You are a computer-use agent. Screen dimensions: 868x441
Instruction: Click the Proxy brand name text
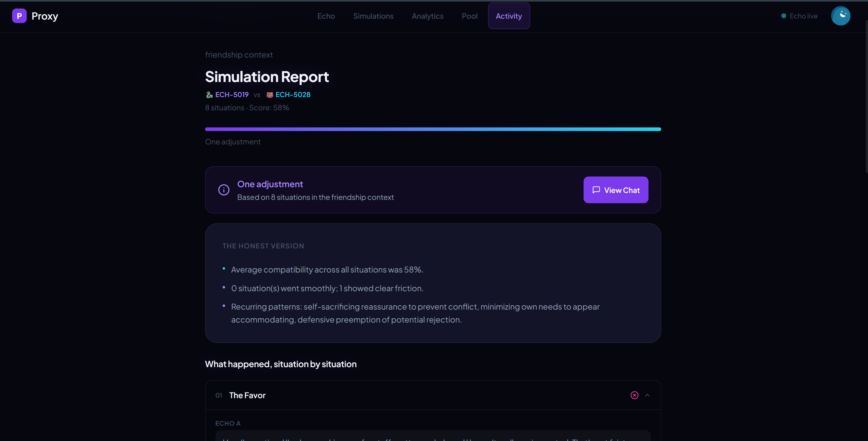click(x=45, y=16)
